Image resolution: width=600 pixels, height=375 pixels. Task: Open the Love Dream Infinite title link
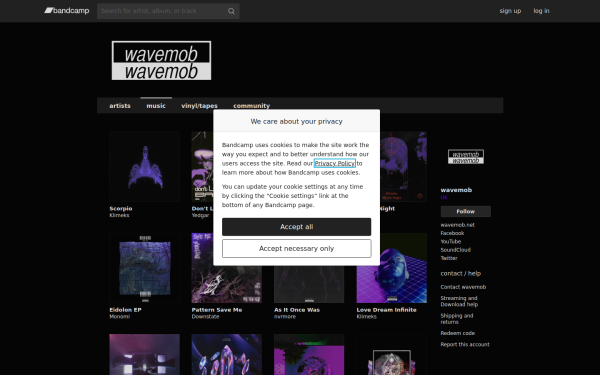[x=386, y=310]
